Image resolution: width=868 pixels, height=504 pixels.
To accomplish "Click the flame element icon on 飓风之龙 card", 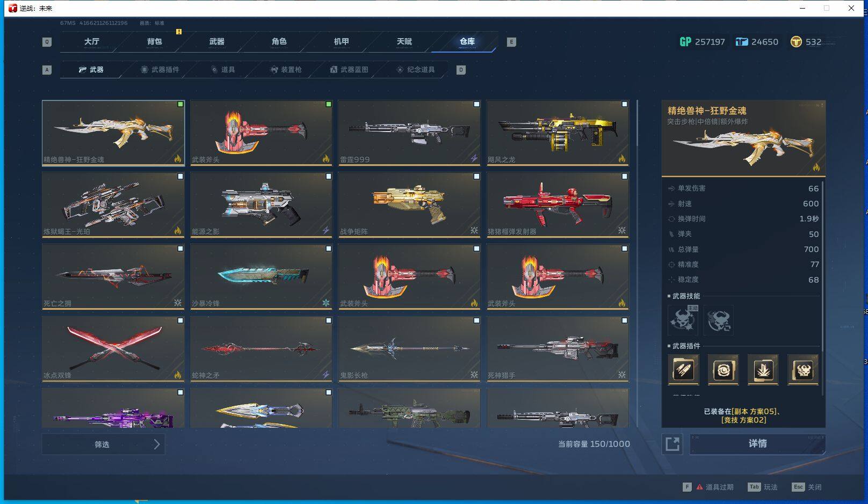I will pyautogui.click(x=621, y=158).
